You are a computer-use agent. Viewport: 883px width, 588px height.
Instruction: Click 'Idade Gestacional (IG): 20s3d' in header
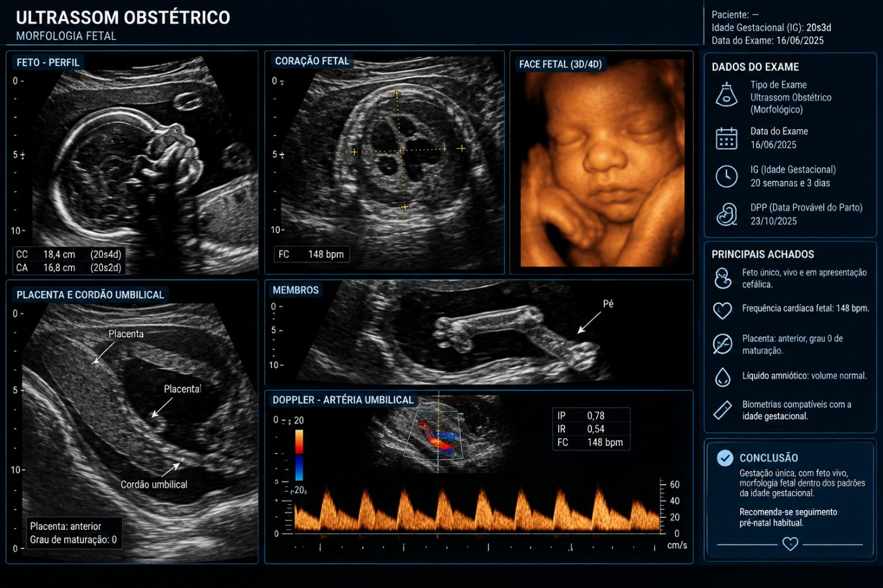tap(771, 28)
